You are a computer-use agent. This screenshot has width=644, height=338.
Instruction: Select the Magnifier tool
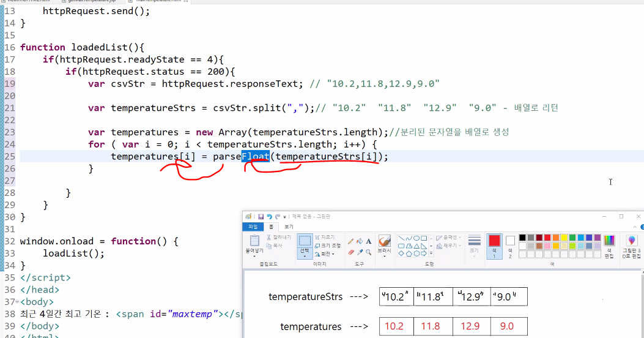[368, 252]
